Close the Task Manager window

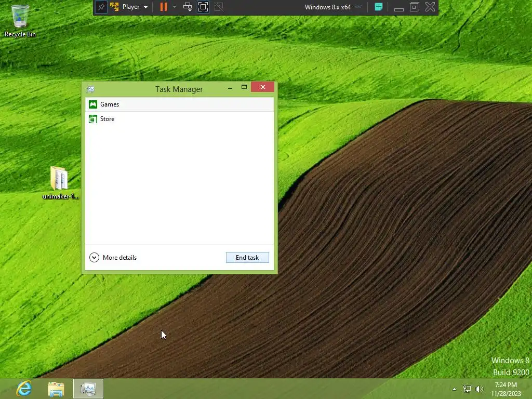click(262, 87)
